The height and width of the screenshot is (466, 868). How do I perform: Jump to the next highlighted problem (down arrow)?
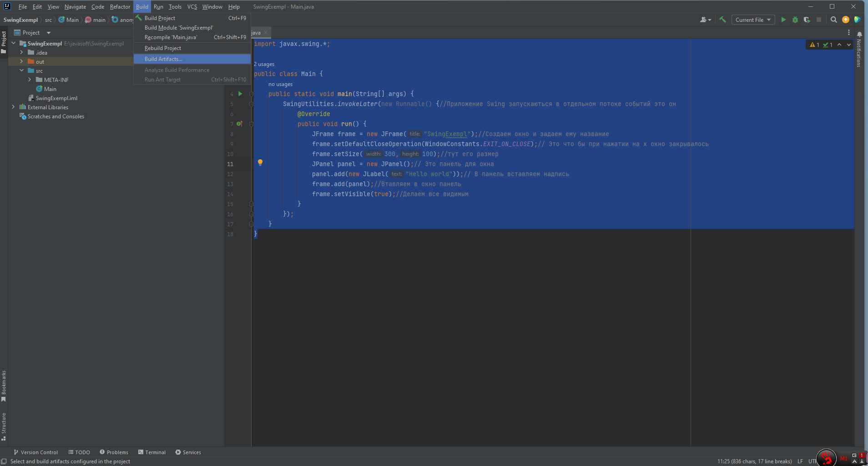(849, 45)
